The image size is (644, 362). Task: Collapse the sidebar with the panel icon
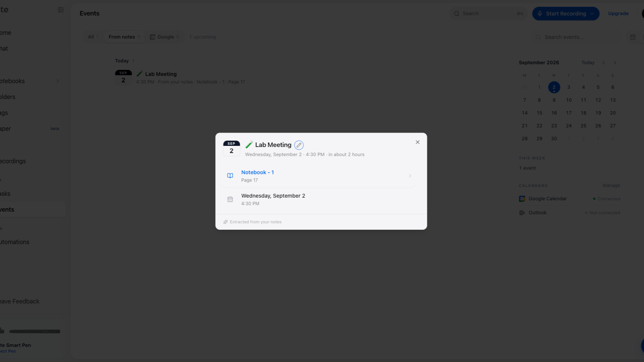pos(61,10)
